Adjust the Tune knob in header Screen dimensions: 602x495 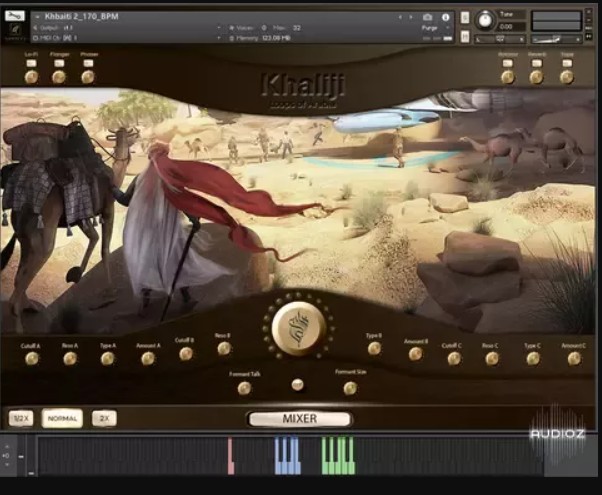(x=486, y=20)
